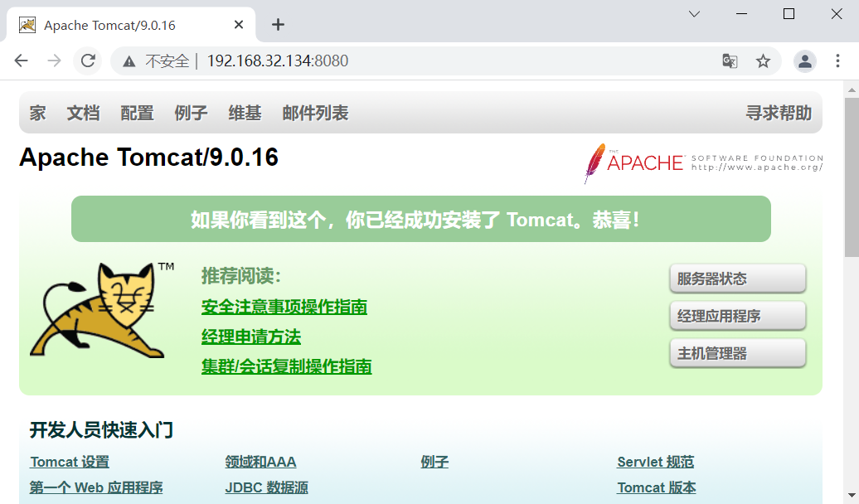The width and height of the screenshot is (859, 504).
Task: Open the 配置 navigation item
Action: point(137,114)
